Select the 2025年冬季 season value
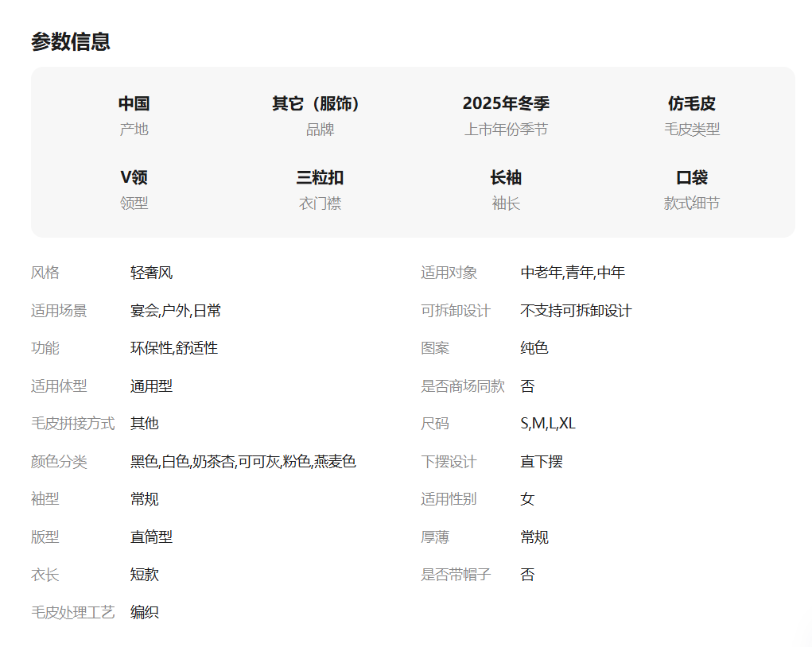812x647 pixels. pyautogui.click(x=506, y=103)
